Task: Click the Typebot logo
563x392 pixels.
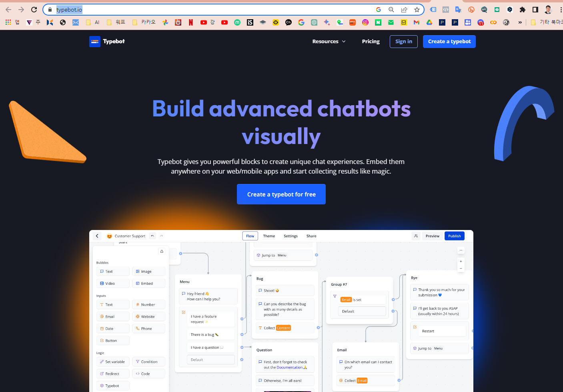Action: [x=107, y=41]
